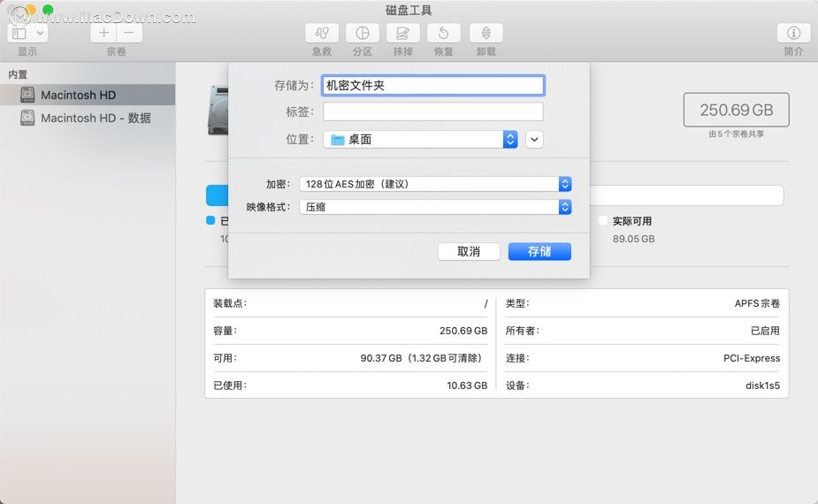Screen dimensions: 818x504
Task: Click the green zoom window button
Action: pos(48,10)
